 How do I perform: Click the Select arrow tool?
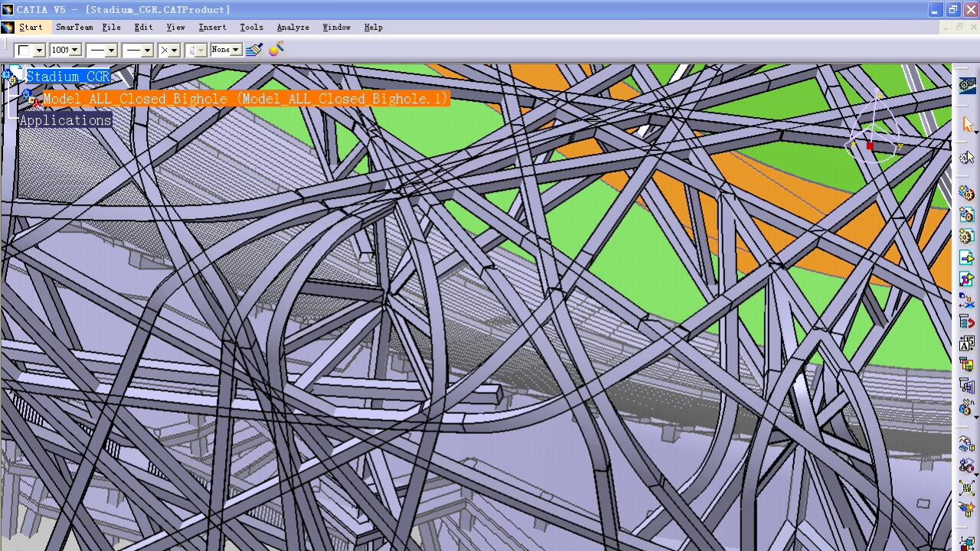click(x=967, y=124)
